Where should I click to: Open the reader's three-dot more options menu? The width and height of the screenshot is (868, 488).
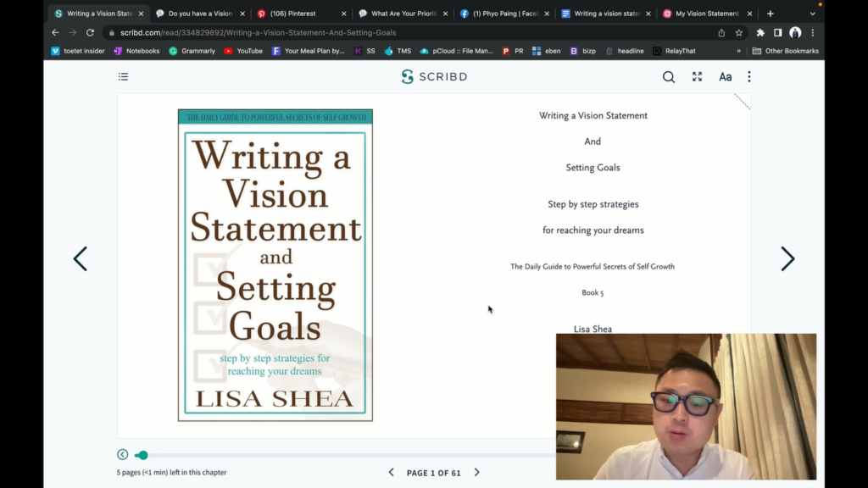749,77
